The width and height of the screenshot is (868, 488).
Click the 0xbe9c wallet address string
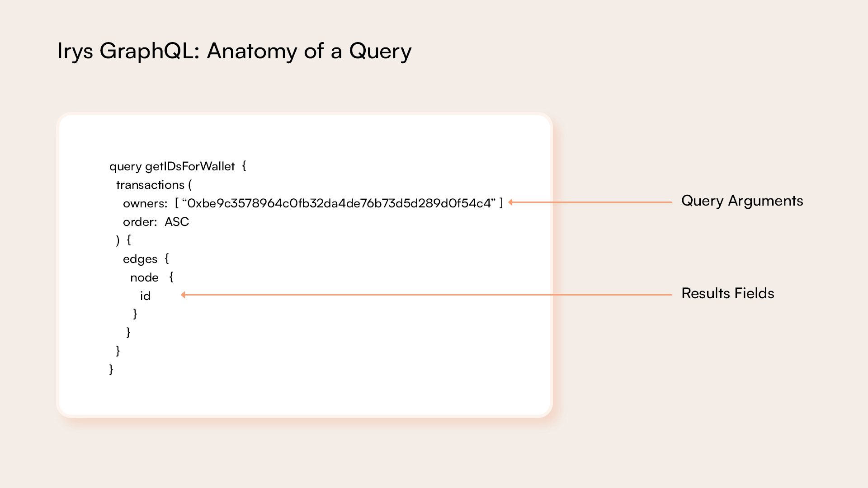pos(339,203)
